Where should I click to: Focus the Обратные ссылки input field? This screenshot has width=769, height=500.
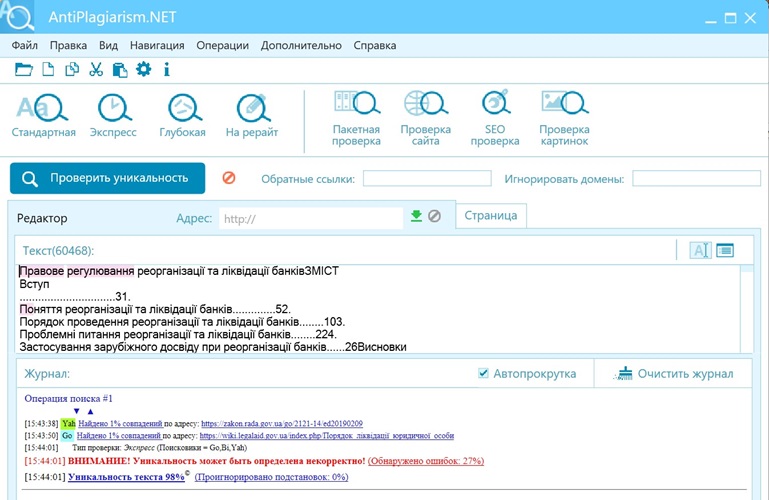tap(427, 178)
